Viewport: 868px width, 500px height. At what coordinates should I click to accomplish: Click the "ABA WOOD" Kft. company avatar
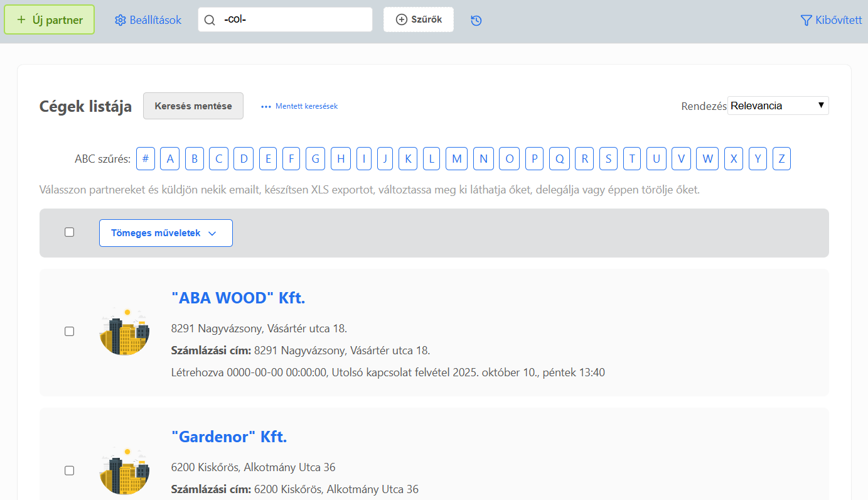point(124,331)
